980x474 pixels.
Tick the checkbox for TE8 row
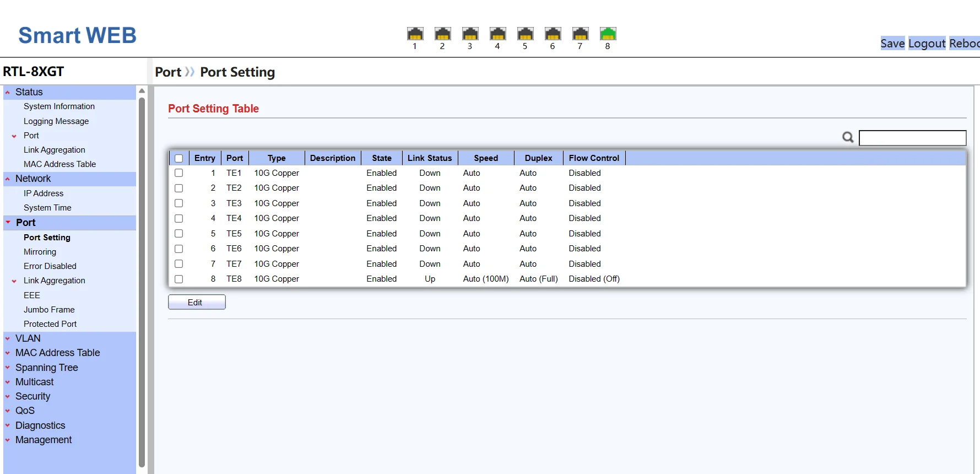(x=178, y=279)
